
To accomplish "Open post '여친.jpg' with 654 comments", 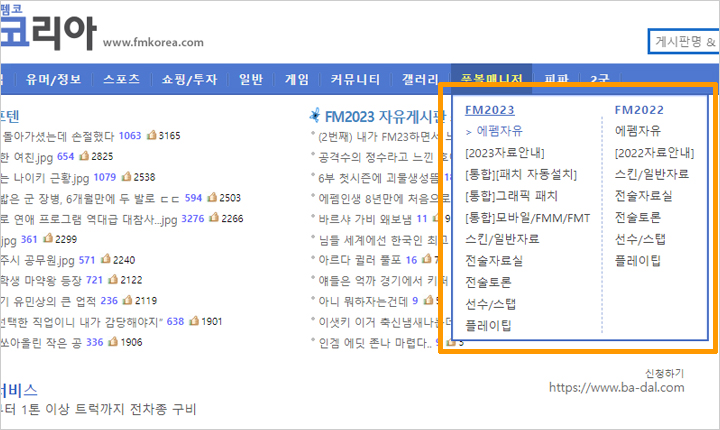I will click(x=26, y=157).
